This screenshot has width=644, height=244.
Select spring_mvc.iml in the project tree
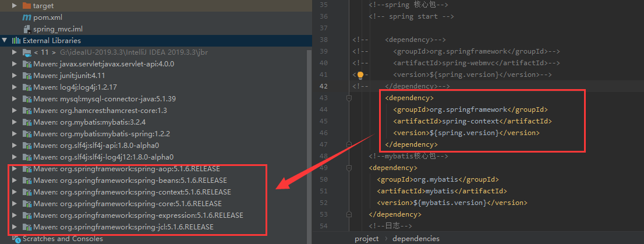click(x=58, y=29)
